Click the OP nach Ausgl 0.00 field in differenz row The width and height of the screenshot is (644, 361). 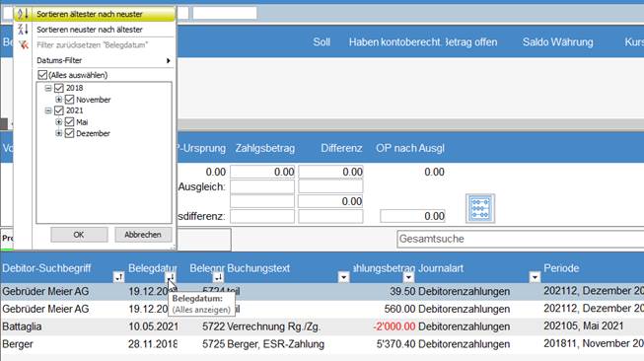tap(412, 216)
